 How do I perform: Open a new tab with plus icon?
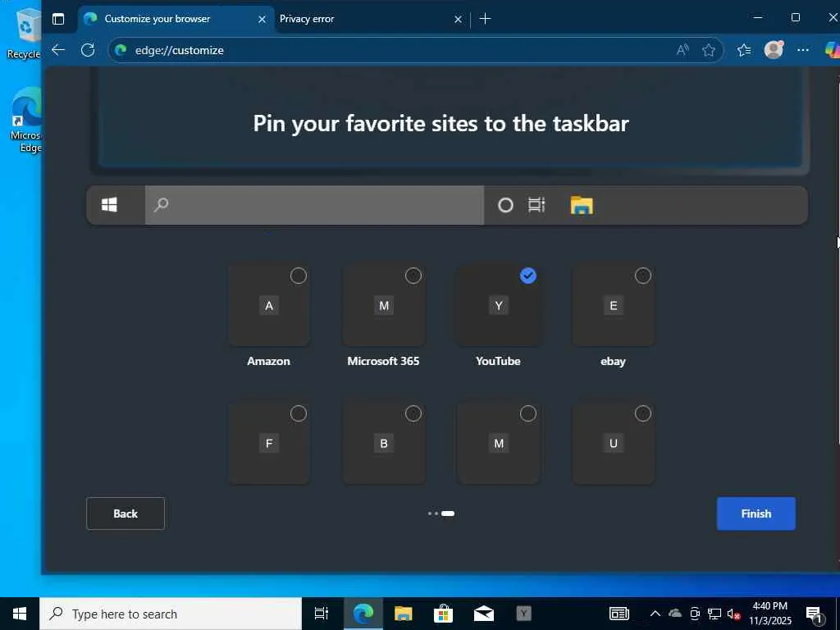(x=485, y=19)
